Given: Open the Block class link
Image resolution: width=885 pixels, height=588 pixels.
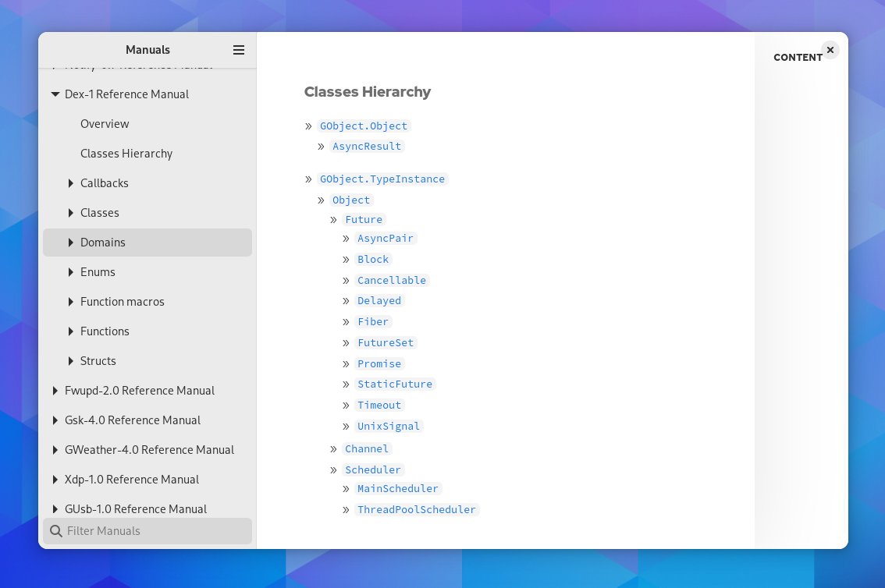Looking at the screenshot, I should pos(373,260).
